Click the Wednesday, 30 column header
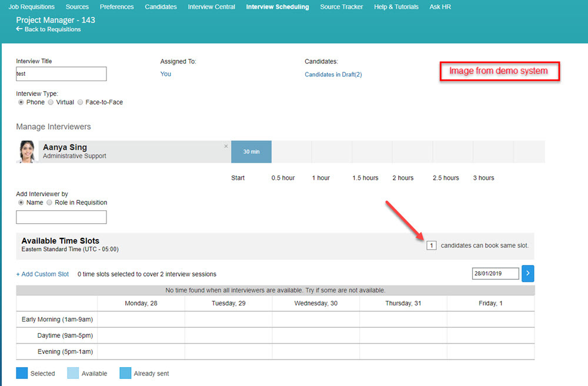The width and height of the screenshot is (588, 386). [316, 303]
